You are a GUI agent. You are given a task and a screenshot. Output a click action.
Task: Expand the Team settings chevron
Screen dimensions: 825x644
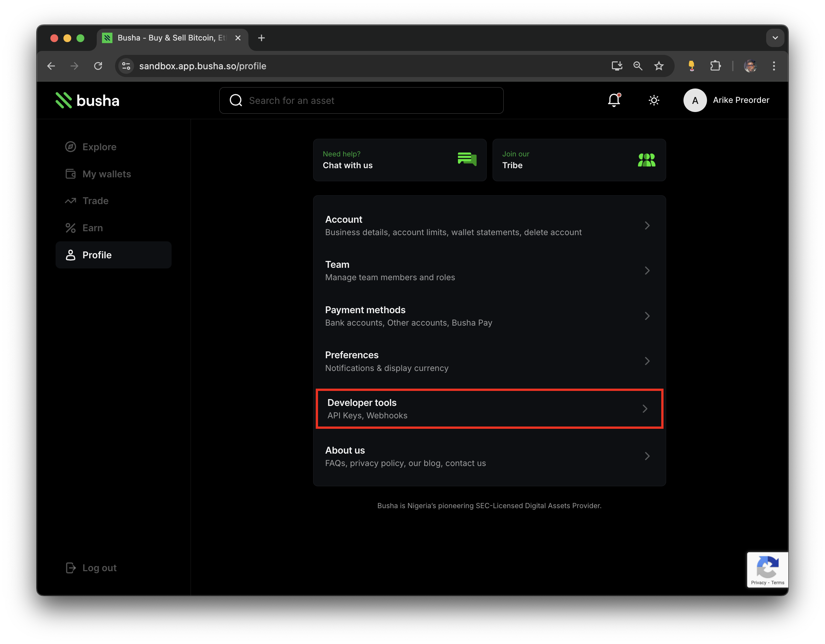[648, 270]
